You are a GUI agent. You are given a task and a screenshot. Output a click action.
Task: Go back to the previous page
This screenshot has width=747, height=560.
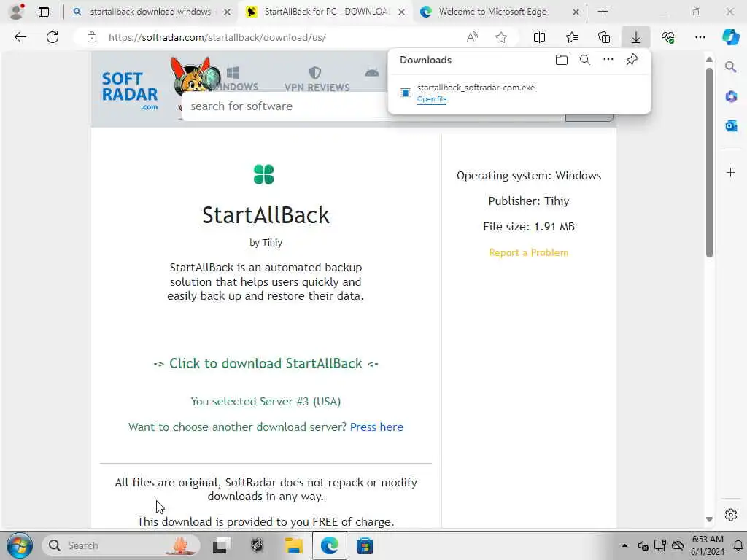[x=20, y=37]
